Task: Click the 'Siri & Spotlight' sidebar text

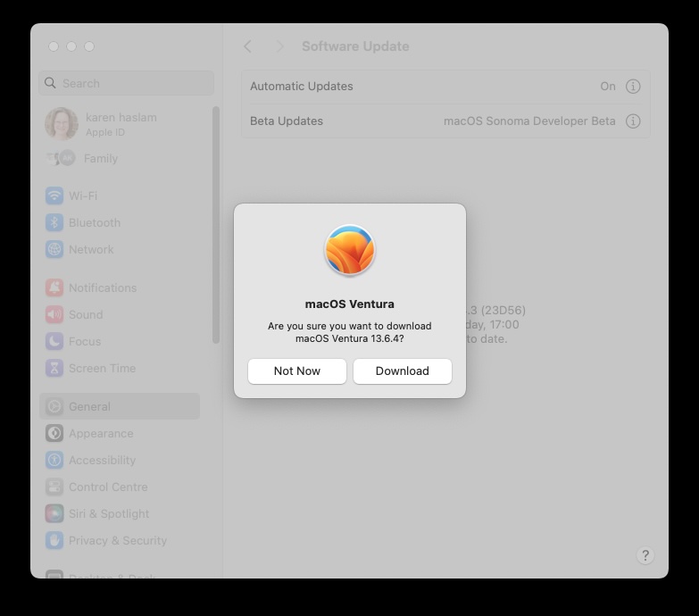Action: 109,513
